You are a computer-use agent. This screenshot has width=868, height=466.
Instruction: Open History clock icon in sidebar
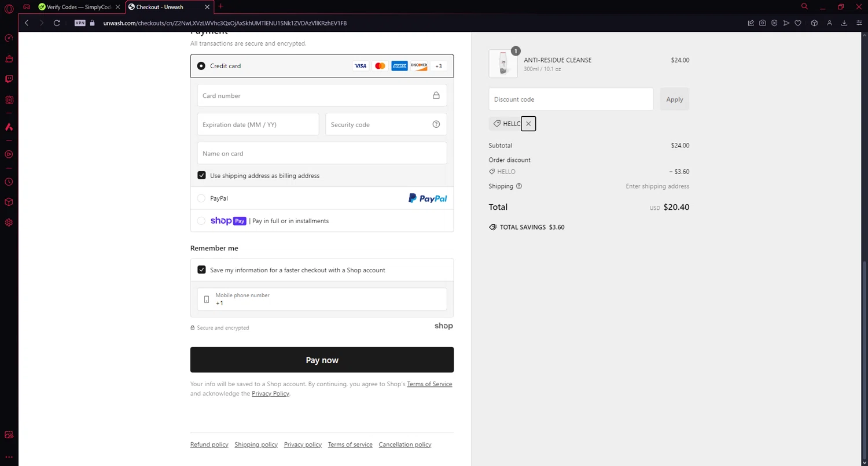click(9, 182)
